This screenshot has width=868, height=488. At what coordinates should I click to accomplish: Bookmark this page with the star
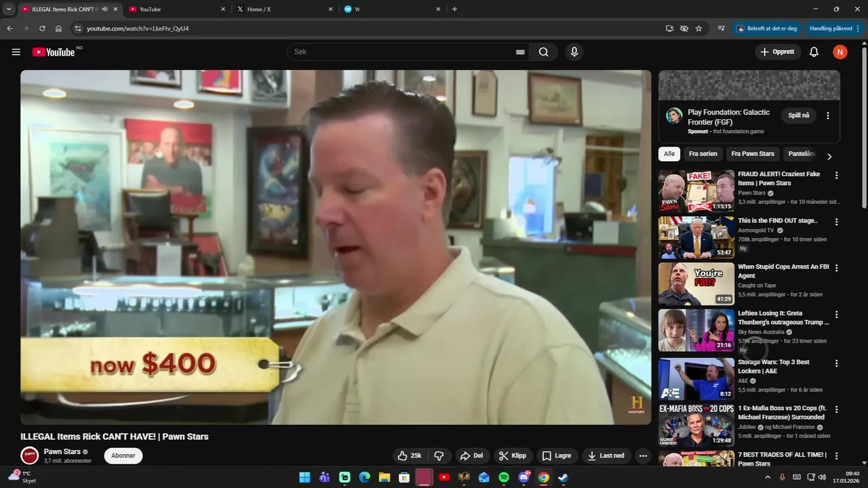coord(698,28)
